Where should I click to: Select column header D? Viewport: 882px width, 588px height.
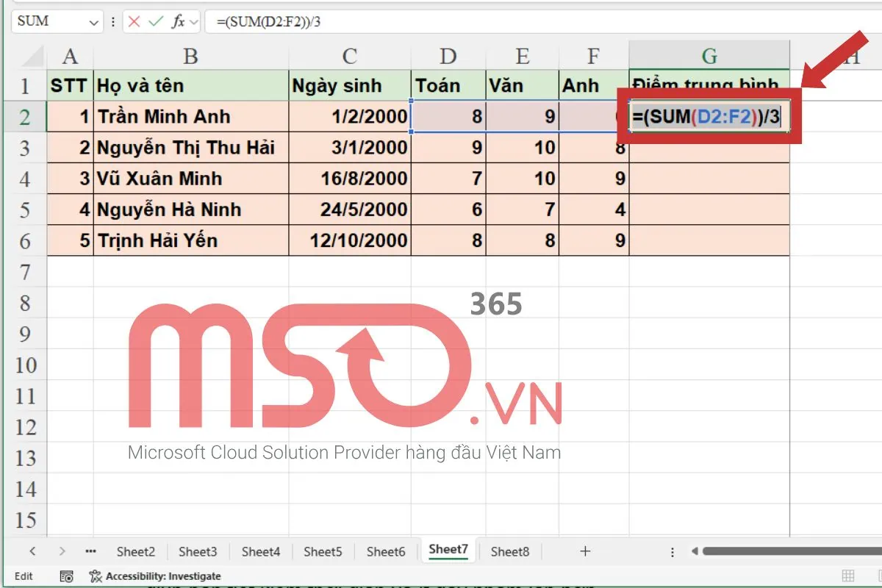448,55
